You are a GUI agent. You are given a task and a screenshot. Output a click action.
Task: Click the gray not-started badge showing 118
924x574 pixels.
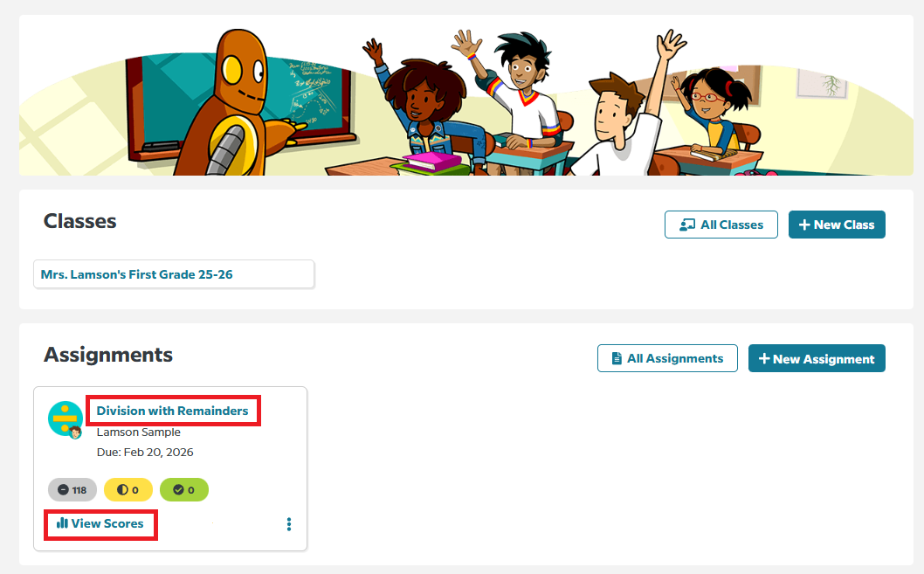[x=72, y=490]
